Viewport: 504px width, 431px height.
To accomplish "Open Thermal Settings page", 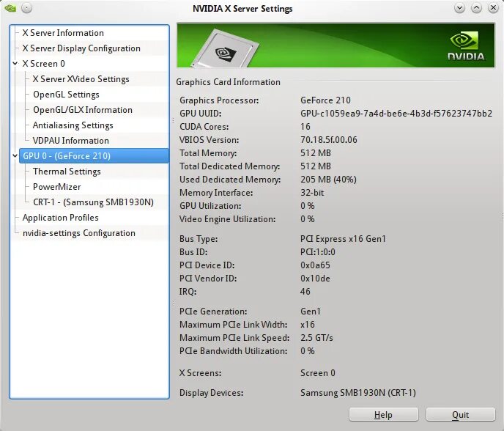I will pos(67,172).
